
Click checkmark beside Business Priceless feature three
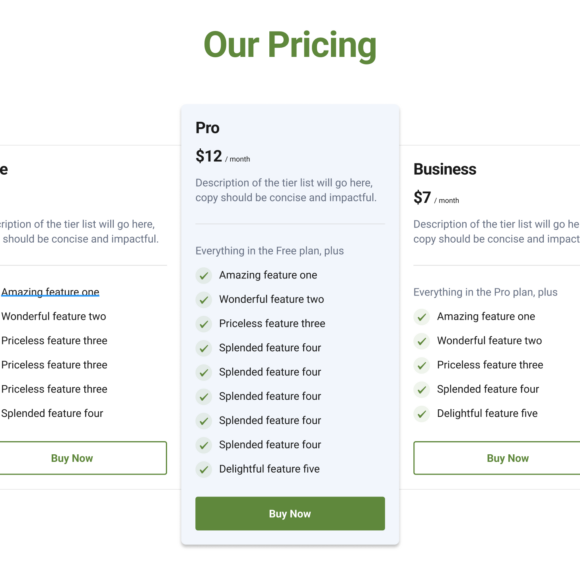click(421, 365)
